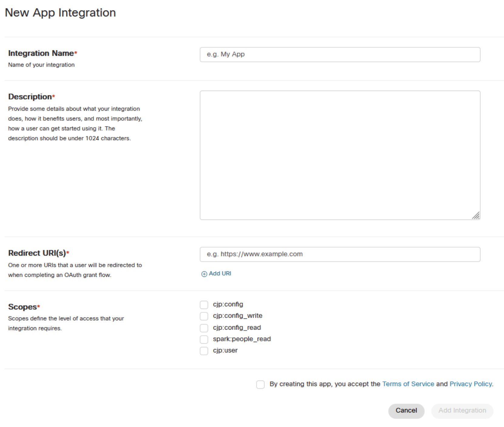The image size is (504, 427).
Task: Open the Privacy Policy link
Action: pos(471,384)
